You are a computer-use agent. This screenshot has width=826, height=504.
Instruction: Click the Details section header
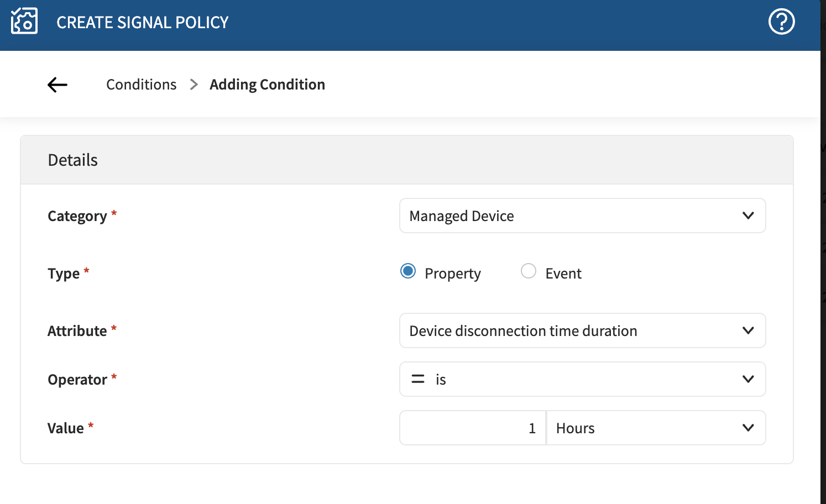[73, 160]
